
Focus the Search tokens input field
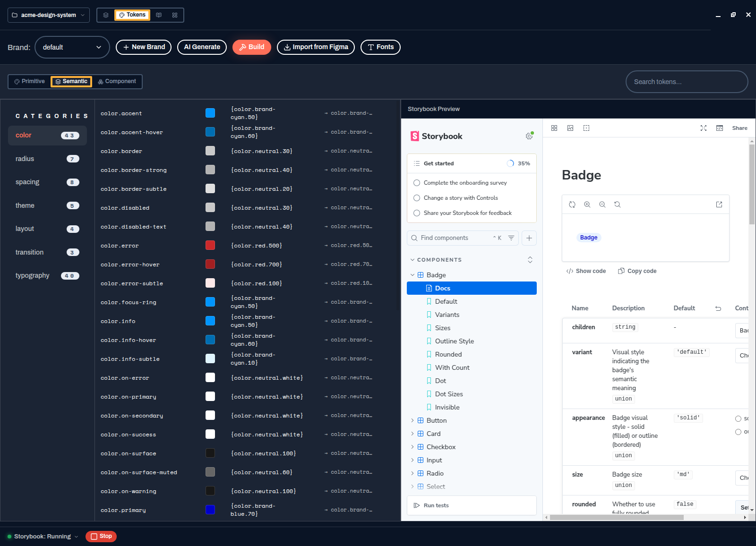[687, 82]
